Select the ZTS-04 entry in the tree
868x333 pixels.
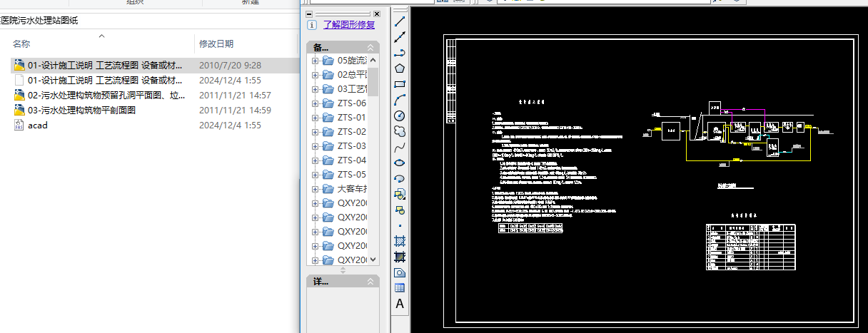pos(352,160)
